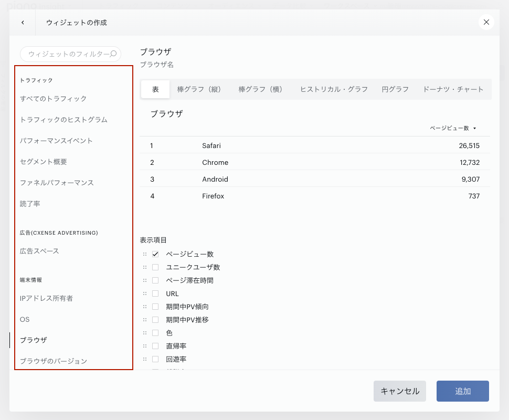The width and height of the screenshot is (509, 420).
Task: Grab the drag handle beside 直帰率
Action: click(145, 346)
